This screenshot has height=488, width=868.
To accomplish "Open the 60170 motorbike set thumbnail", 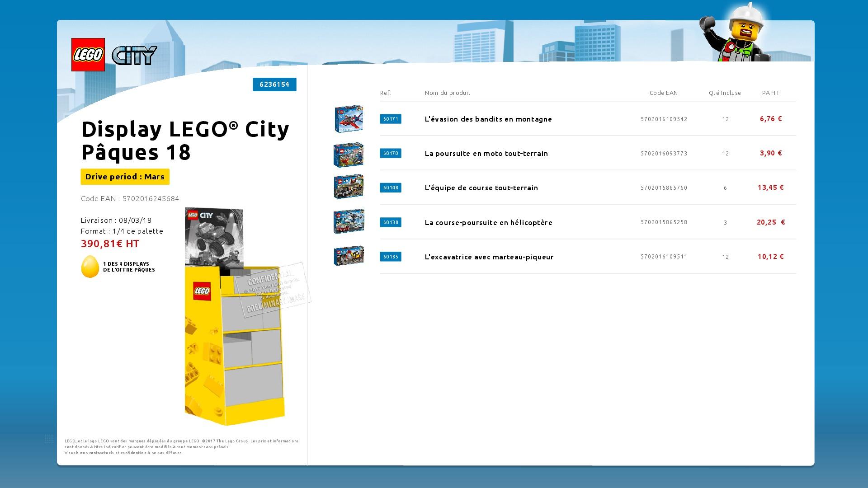I will [x=349, y=155].
